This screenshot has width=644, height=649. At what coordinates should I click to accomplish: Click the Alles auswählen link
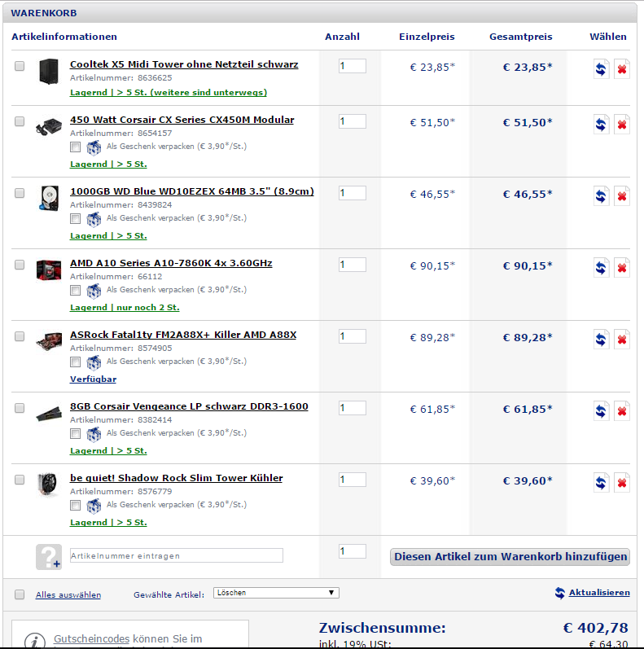coord(68,594)
